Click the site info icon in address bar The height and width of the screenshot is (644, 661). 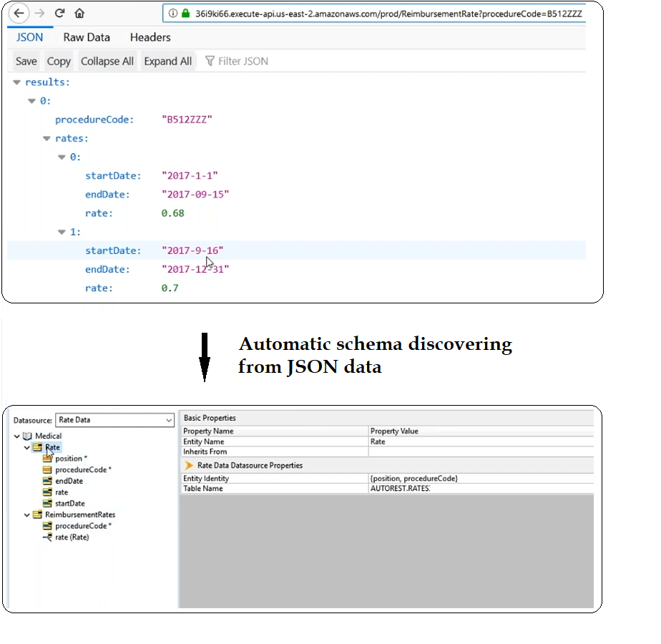(x=172, y=13)
